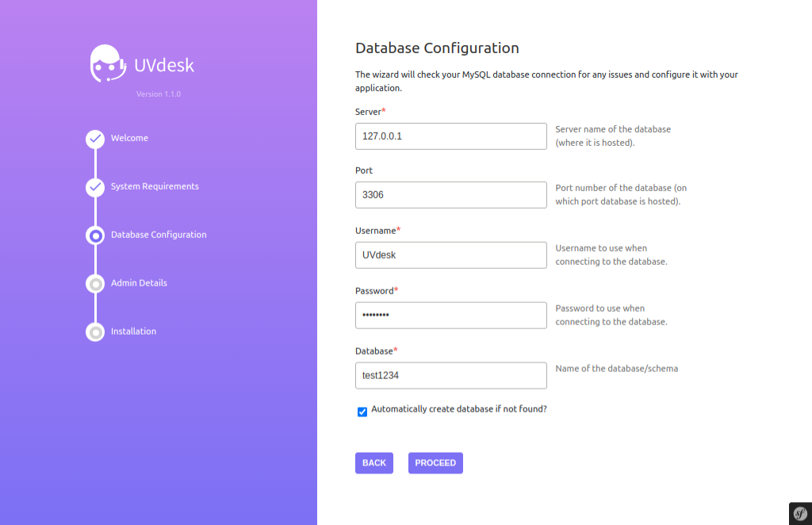This screenshot has height=525, width=812.
Task: Focus the Password input field
Action: [x=451, y=316]
